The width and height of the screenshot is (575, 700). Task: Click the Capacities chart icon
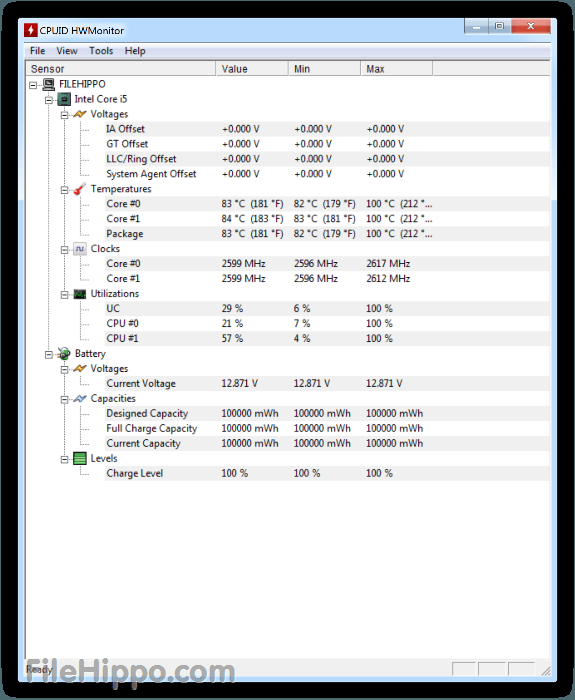point(79,399)
